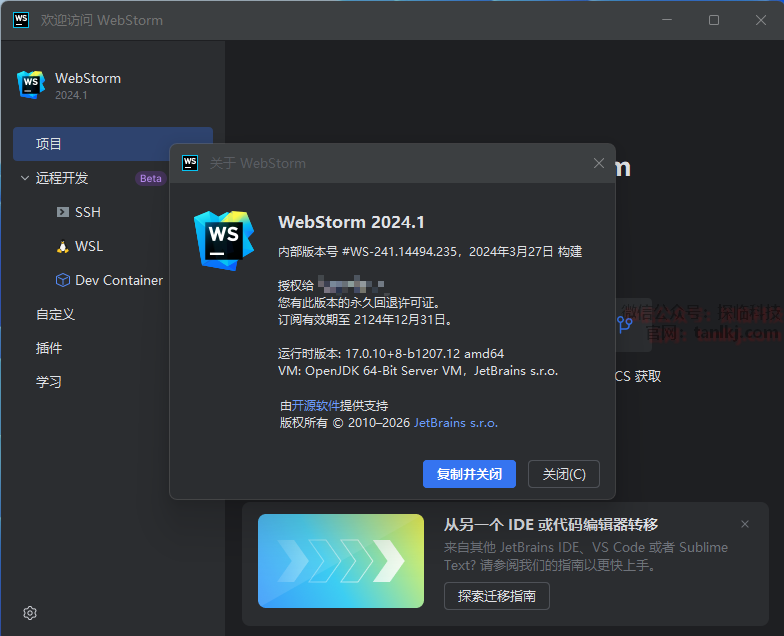
Task: Click the WSL penguin icon
Action: click(x=62, y=246)
